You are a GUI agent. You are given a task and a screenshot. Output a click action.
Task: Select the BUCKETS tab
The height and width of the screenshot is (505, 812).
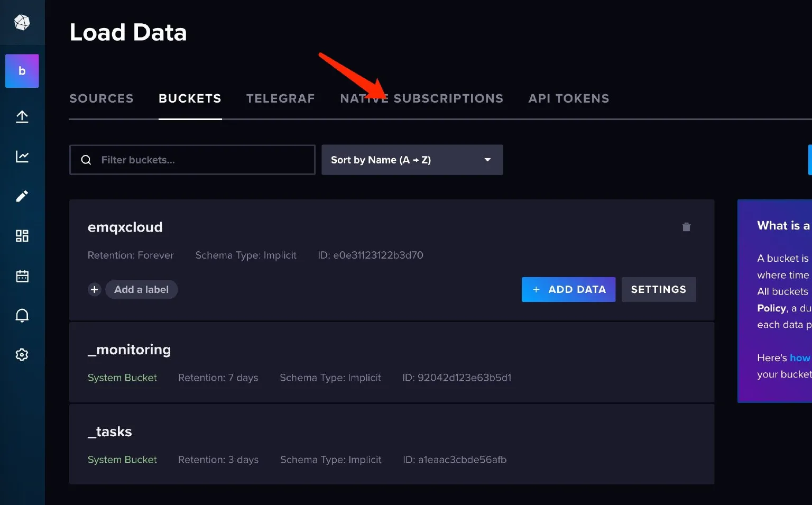[x=190, y=98]
